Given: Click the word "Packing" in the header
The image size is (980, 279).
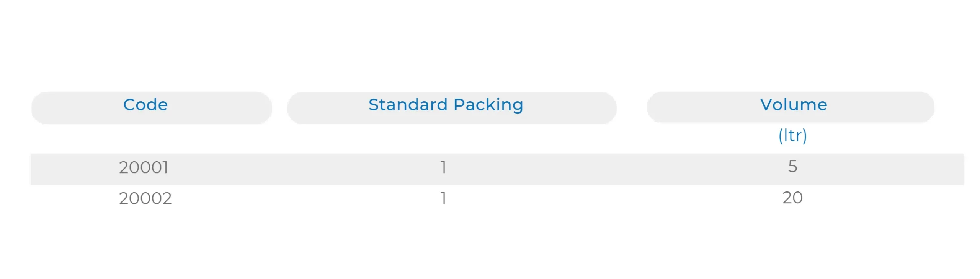Looking at the screenshot, I should [488, 105].
